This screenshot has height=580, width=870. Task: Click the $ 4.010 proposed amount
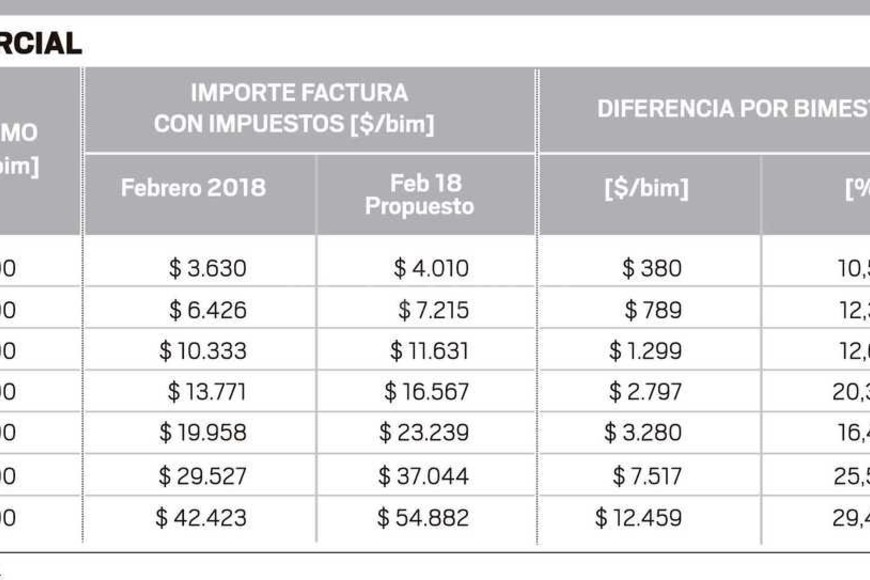pyautogui.click(x=430, y=268)
